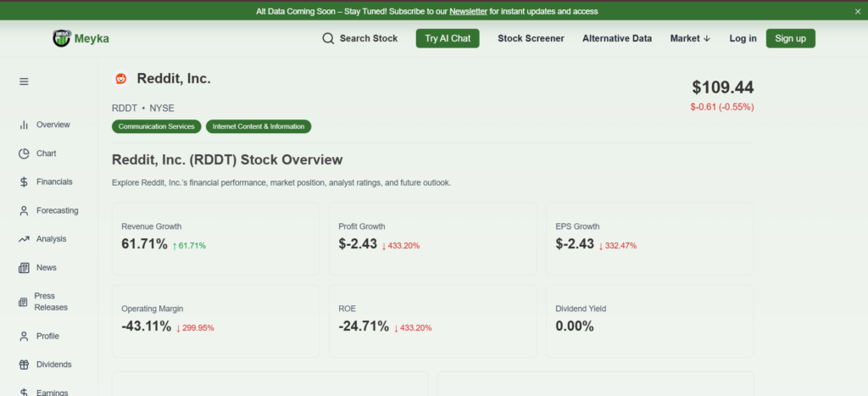The height and width of the screenshot is (396, 868).
Task: Click the Newsletter link in banner
Action: [x=468, y=11]
